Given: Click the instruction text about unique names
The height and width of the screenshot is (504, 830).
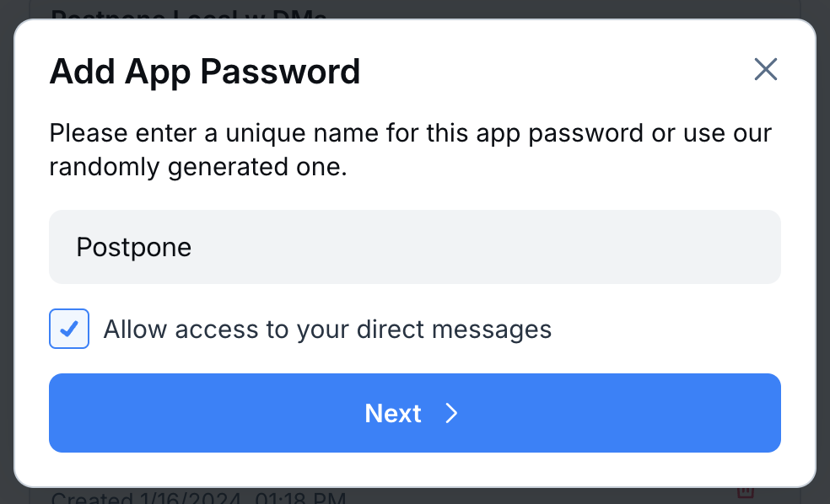Looking at the screenshot, I should [x=411, y=149].
